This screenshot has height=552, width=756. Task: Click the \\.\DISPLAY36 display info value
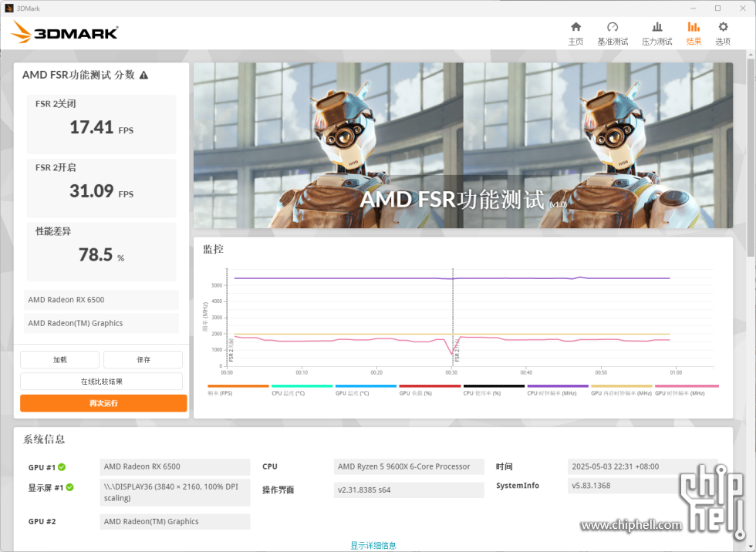click(175, 493)
